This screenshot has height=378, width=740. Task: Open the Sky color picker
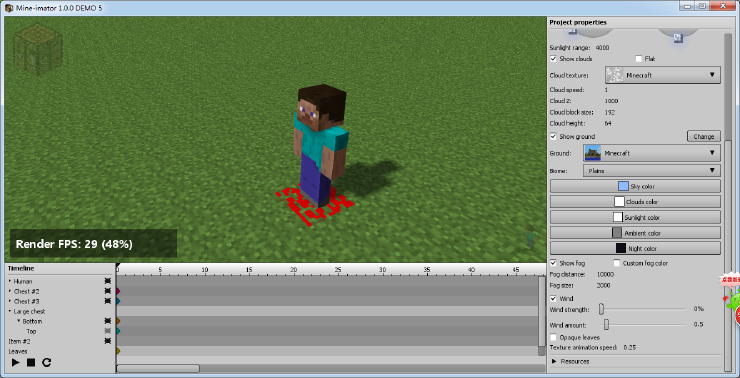tap(635, 186)
